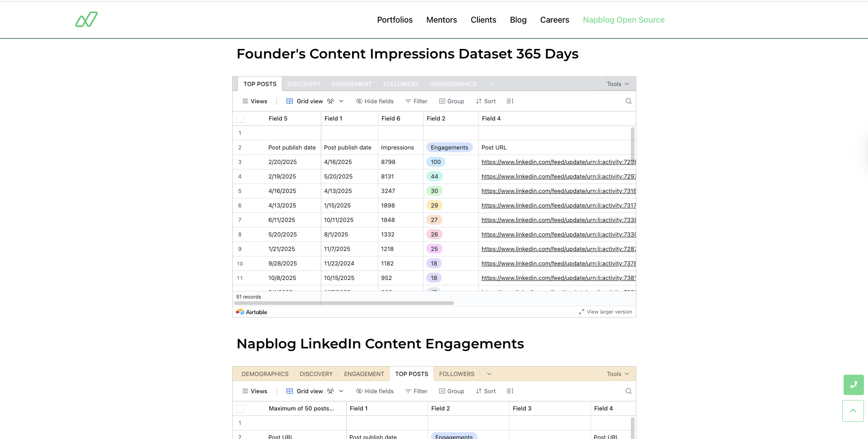The image size is (868, 439).
Task: Click the Airtable logo at the embed bottom
Action: point(251,312)
